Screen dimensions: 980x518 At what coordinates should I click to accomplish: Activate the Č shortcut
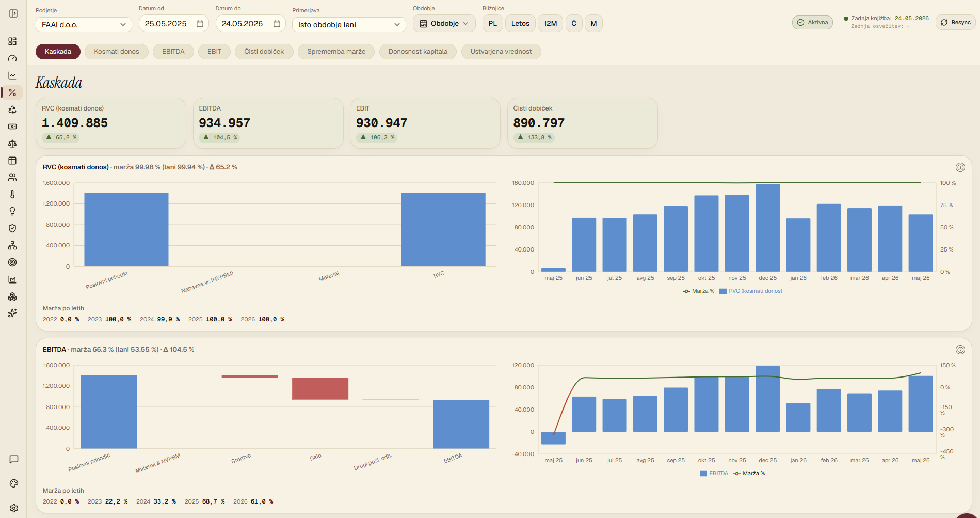pyautogui.click(x=574, y=23)
